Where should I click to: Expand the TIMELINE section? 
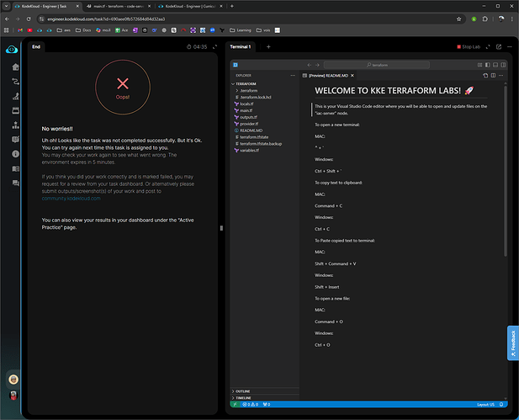245,398
